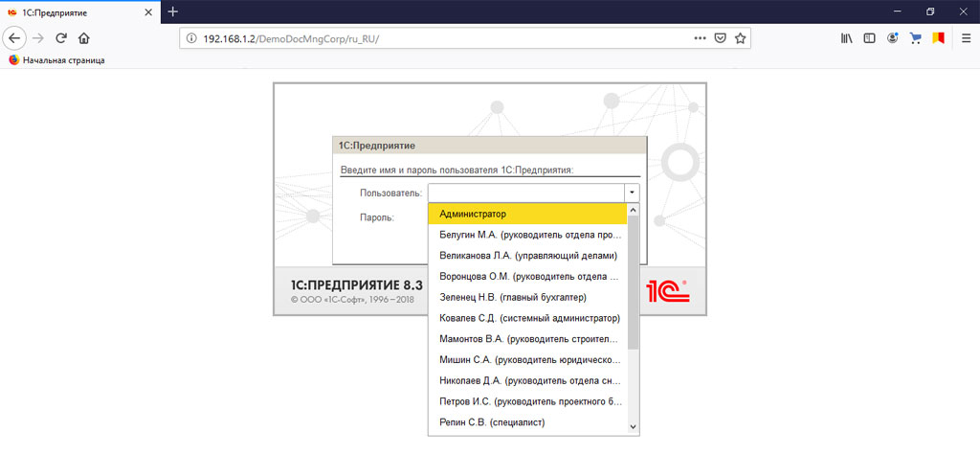Open a new browser tab

(173, 11)
